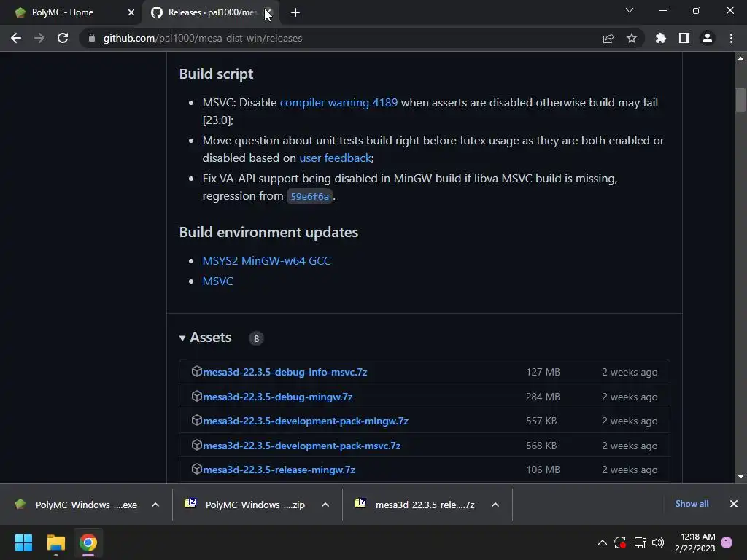Download mesa3d-22.3.5-debug-info-msvc.7z
This screenshot has width=747, height=560.
coord(285,372)
